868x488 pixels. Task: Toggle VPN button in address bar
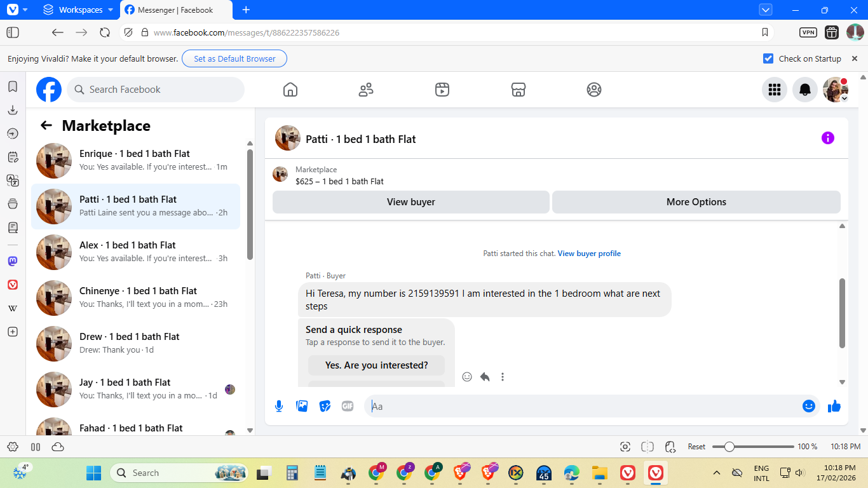pos(808,32)
